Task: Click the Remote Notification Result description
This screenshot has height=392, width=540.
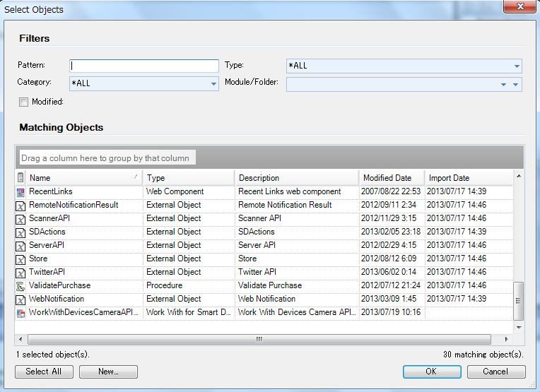Action: pyautogui.click(x=285, y=205)
